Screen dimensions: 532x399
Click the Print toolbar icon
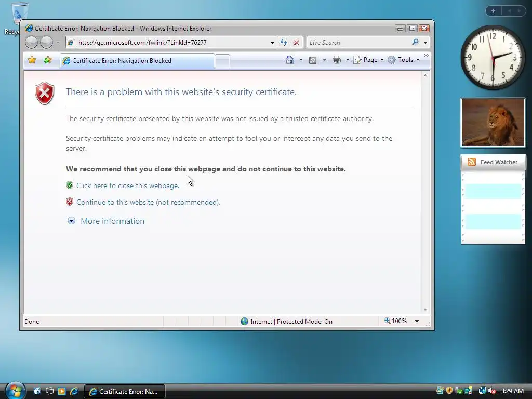point(337,60)
